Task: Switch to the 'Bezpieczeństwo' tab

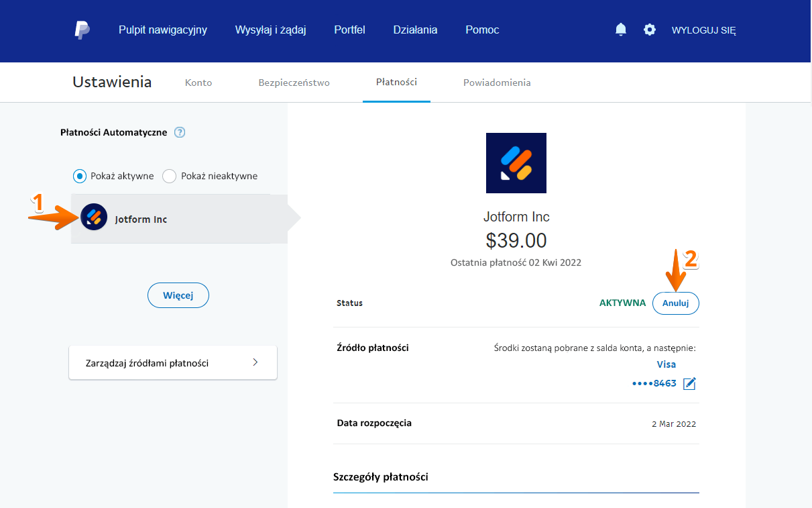Action: click(x=294, y=83)
